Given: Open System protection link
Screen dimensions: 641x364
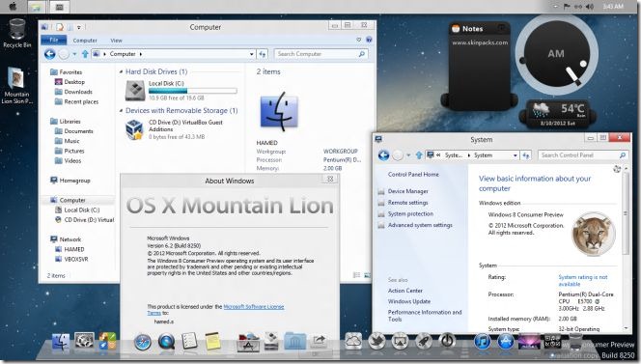Looking at the screenshot, I should pos(410,214).
